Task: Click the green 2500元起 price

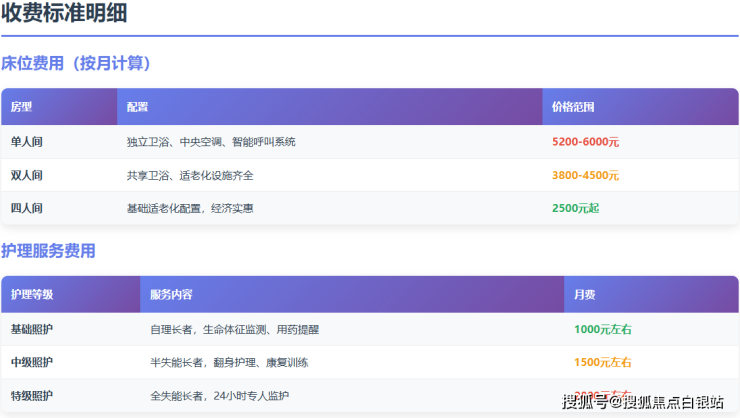Action: pos(575,208)
